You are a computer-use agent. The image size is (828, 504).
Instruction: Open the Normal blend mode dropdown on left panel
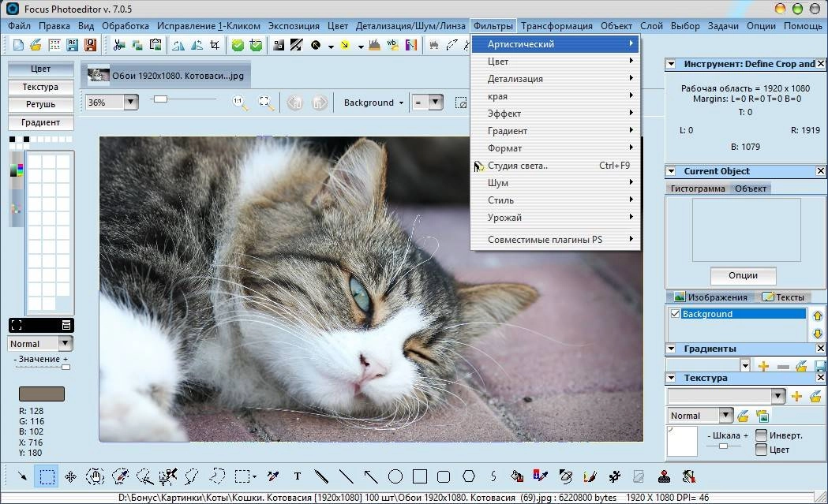click(x=65, y=344)
